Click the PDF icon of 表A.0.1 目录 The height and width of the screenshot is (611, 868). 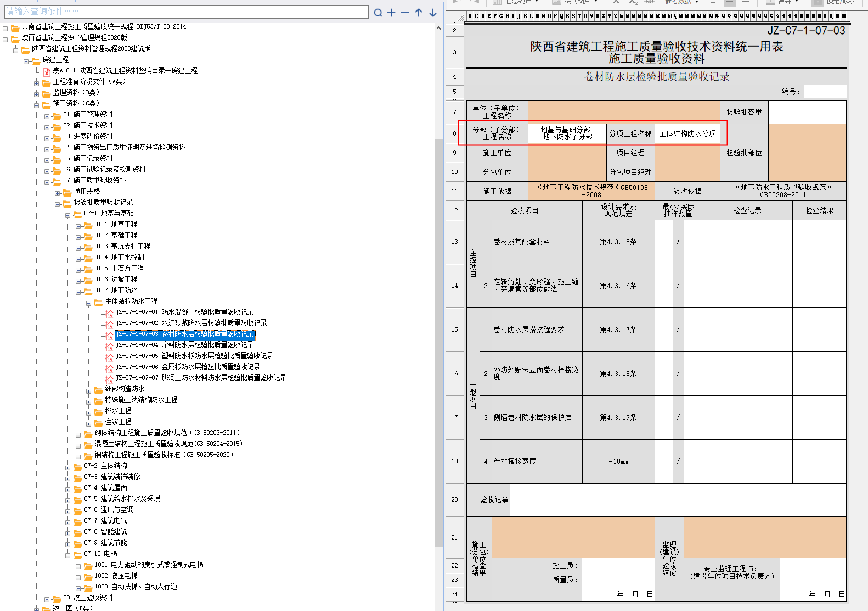pyautogui.click(x=47, y=71)
